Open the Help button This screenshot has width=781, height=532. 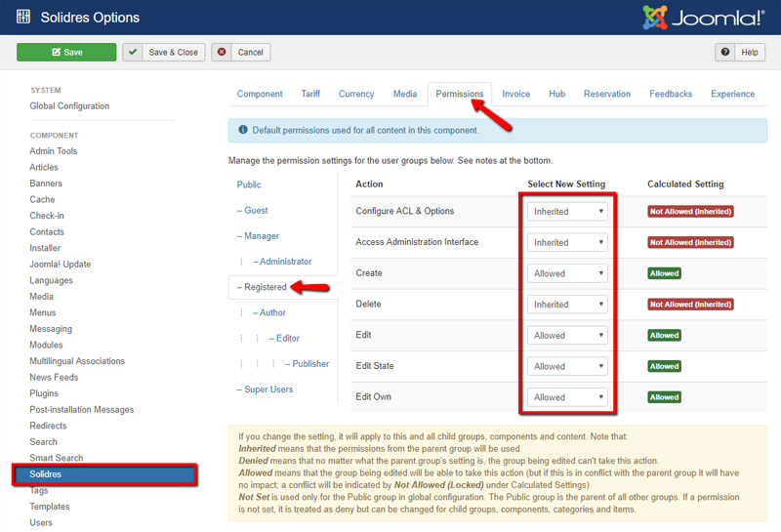[740, 52]
